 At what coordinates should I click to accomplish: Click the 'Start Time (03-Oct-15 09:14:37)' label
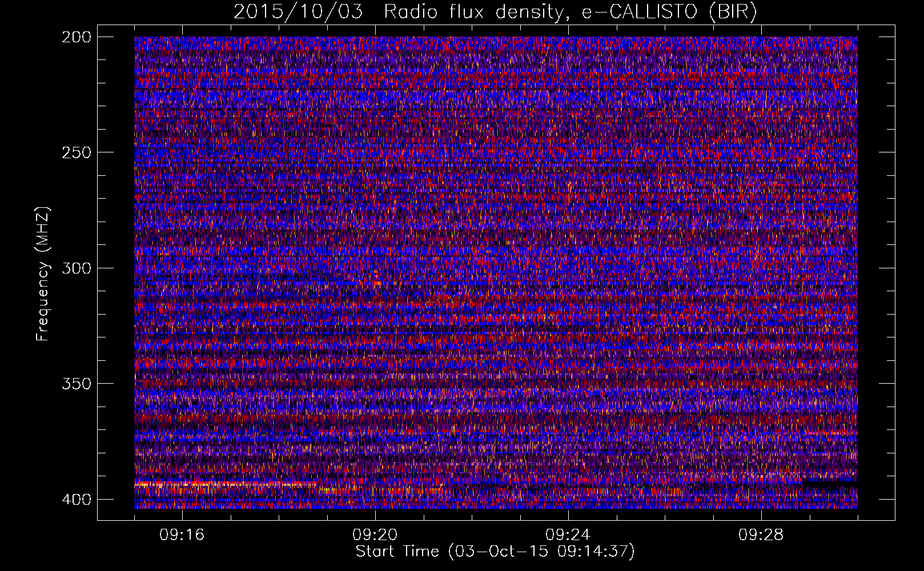point(495,552)
